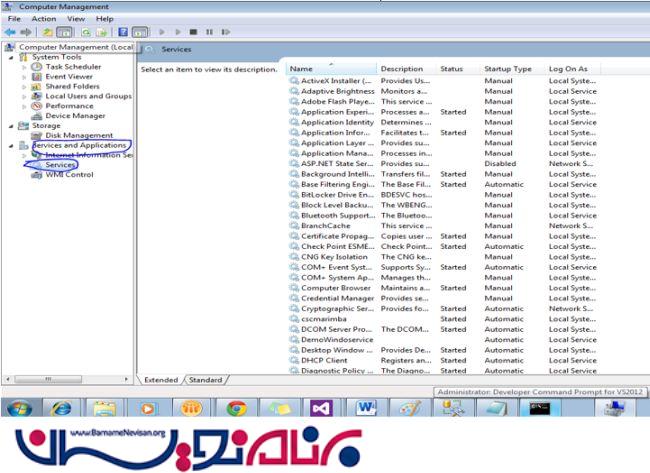Screen dimensions: 650x473
Task: Click the Task Scheduler clock icon
Action: coord(37,66)
